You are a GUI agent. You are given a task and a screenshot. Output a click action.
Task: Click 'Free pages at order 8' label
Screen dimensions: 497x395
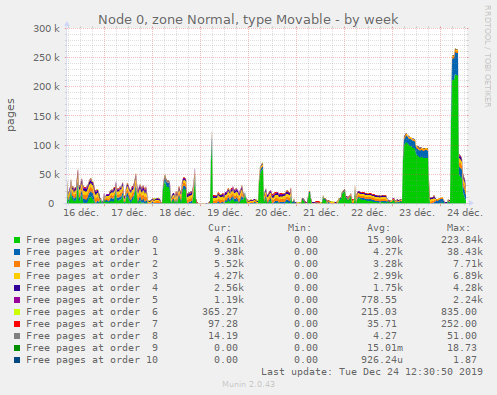[x=92, y=336]
